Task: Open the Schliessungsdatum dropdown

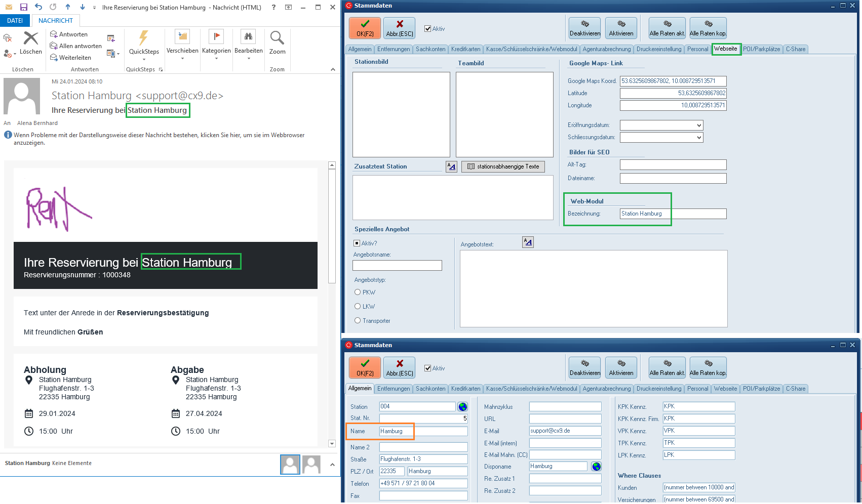Action: pyautogui.click(x=699, y=138)
